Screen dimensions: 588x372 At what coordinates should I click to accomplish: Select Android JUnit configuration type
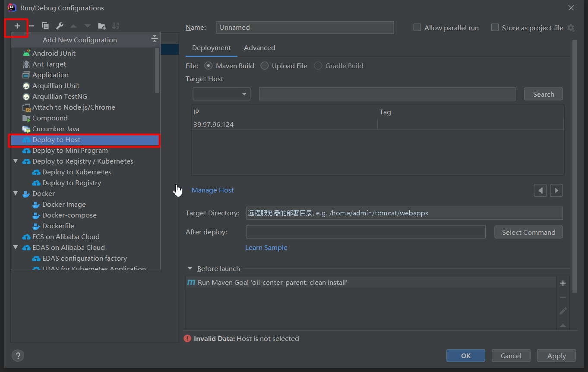pos(85,53)
